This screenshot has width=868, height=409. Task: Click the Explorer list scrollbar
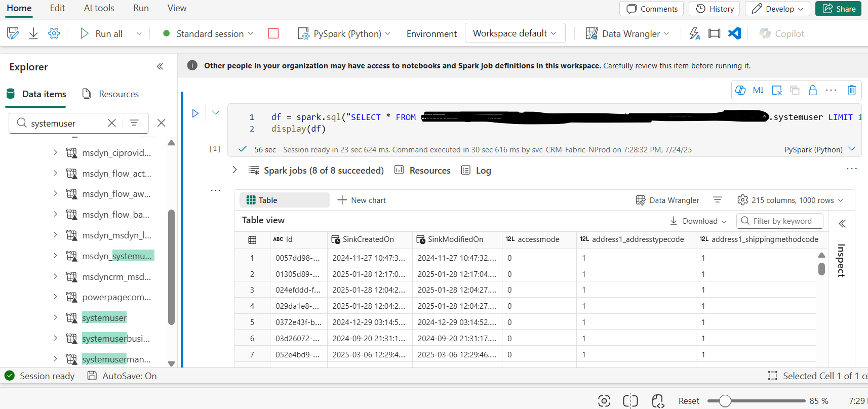pos(171,267)
